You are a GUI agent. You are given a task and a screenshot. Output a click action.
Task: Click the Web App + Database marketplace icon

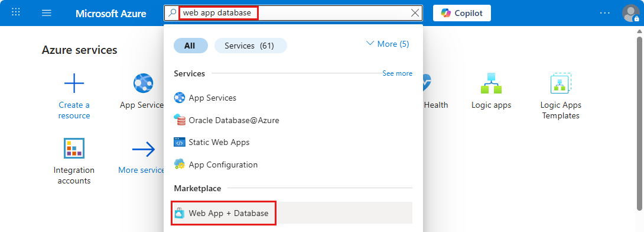point(180,213)
